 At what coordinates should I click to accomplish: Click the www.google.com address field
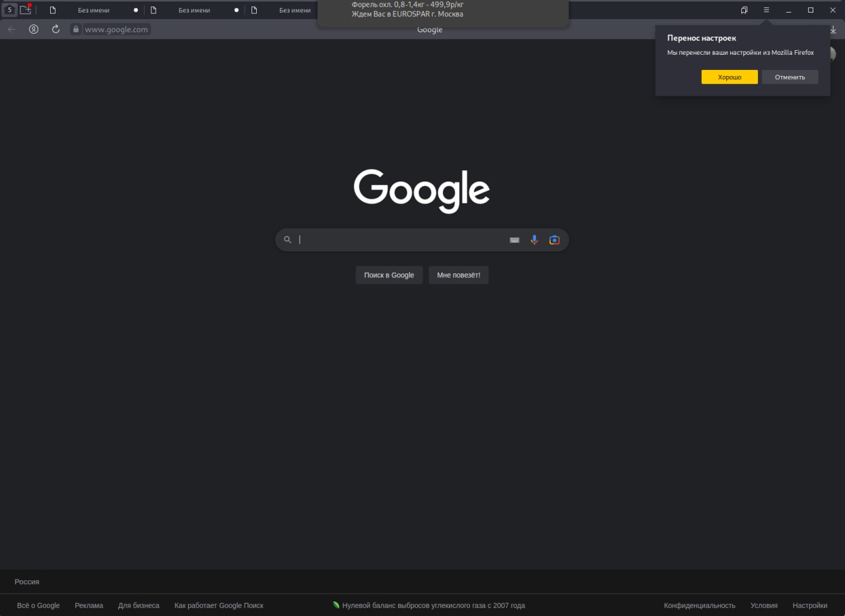[x=116, y=29]
